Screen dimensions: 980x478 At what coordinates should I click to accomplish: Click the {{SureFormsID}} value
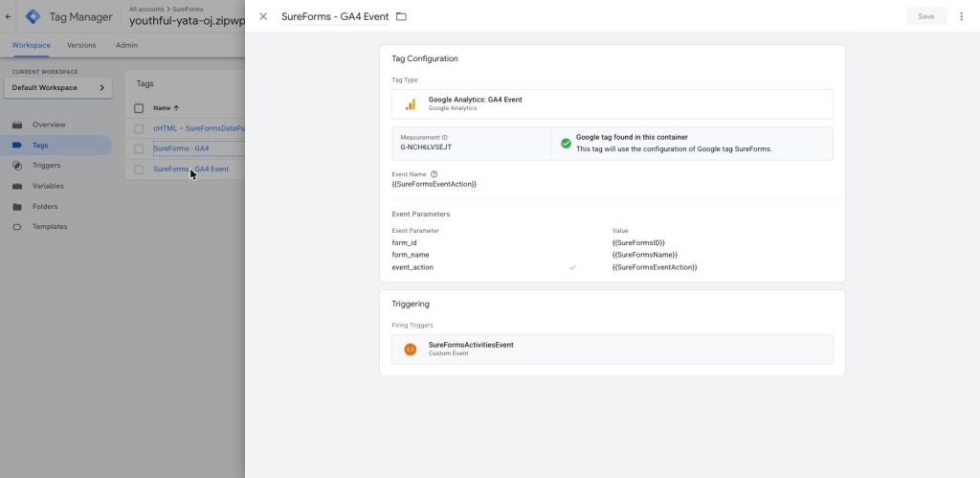point(638,242)
